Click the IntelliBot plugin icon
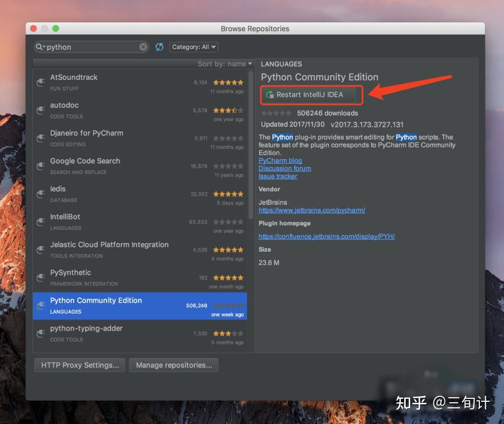 tap(40, 221)
